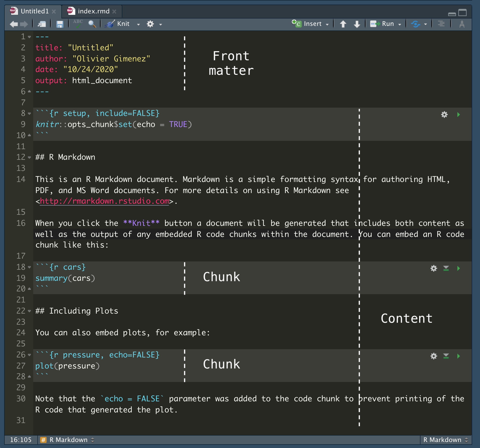Screen dimensions: 480x448
Task: Click author "Olivier Gimenez" text
Action: pos(111,58)
